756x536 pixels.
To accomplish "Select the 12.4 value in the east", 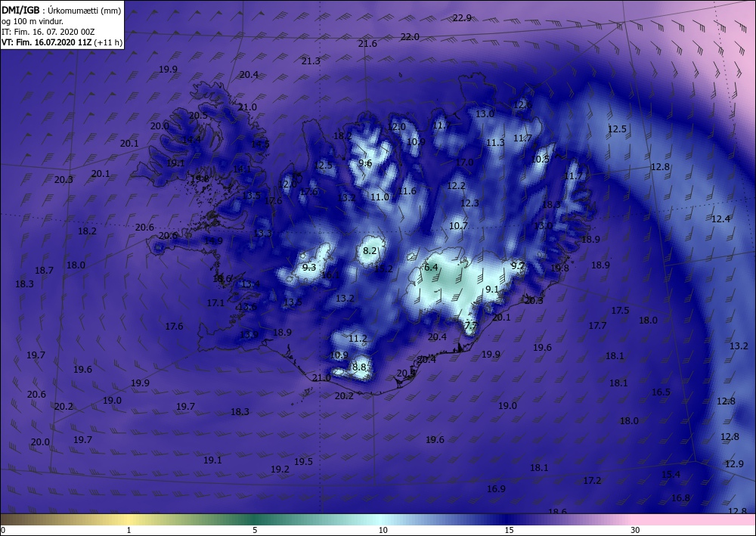I will (720, 218).
